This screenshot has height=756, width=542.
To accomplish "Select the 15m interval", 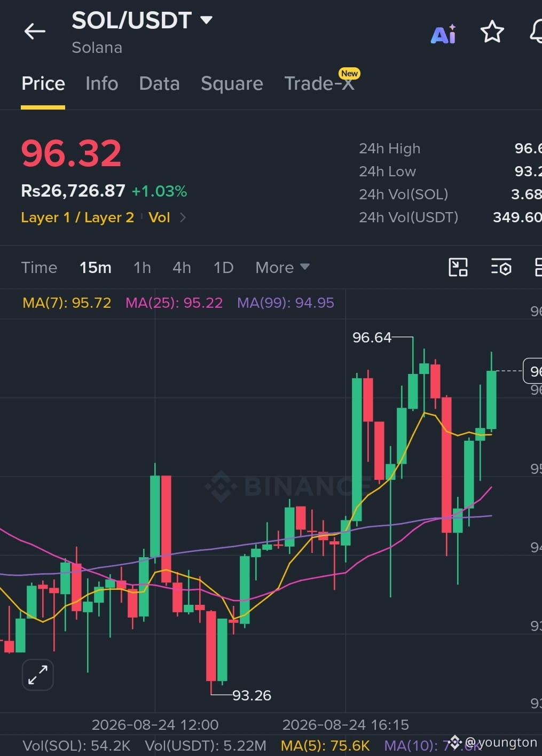I will [96, 267].
